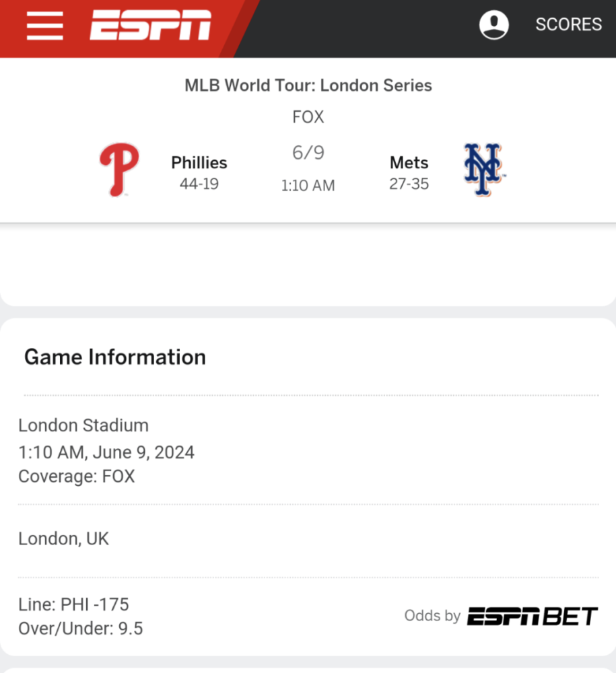The height and width of the screenshot is (673, 616).
Task: Click the 6/9 game date
Action: [x=308, y=153]
